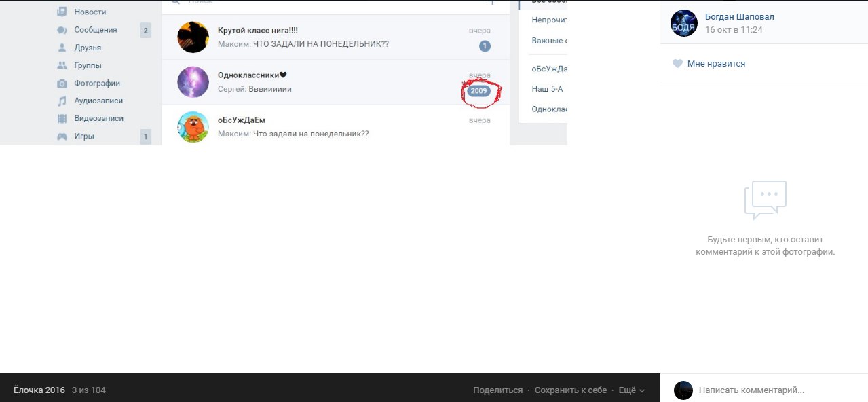Select the Непрочитанные filter tab
Screen dimensions: 868x402
click(549, 20)
